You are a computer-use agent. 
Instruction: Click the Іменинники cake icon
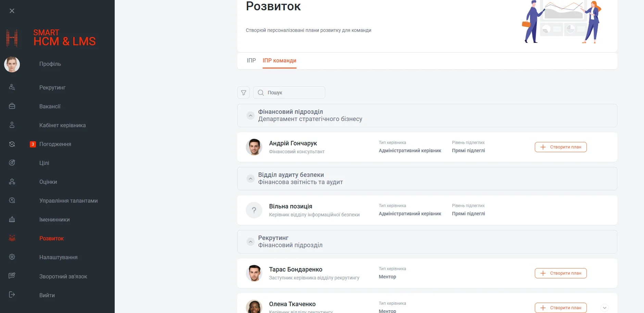tap(12, 219)
